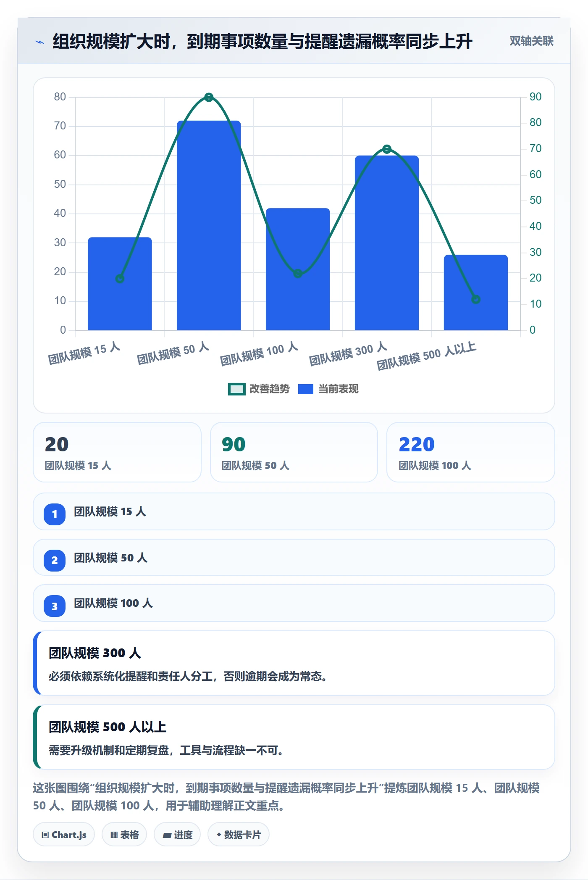This screenshot has width=588, height=880.
Task: Select the bar for 团队规模 100 人
Action: coord(298,269)
